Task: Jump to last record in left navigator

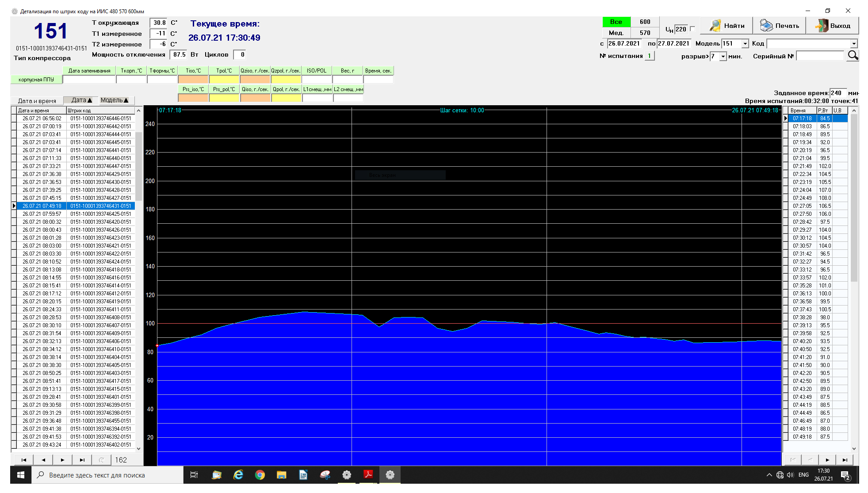Action: [x=82, y=460]
